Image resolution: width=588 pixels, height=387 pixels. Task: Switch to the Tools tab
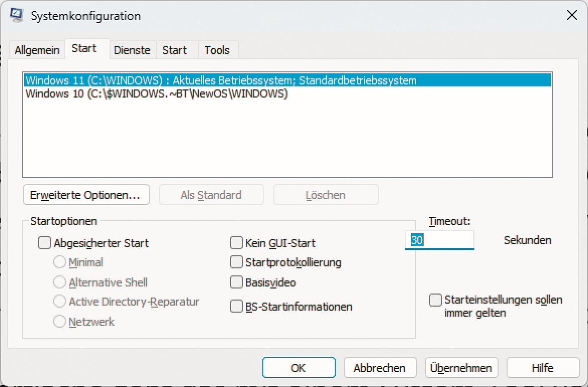pos(217,50)
